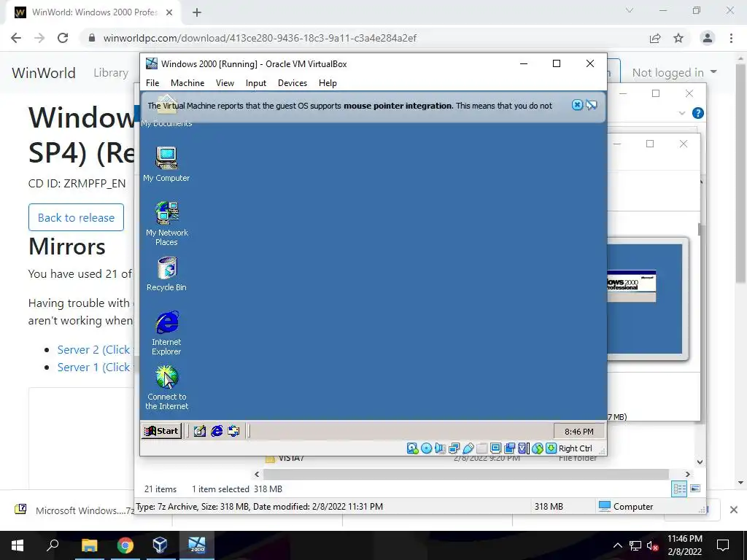Open the My Computer desktop icon
The height and width of the screenshot is (560, 747).
(166, 164)
